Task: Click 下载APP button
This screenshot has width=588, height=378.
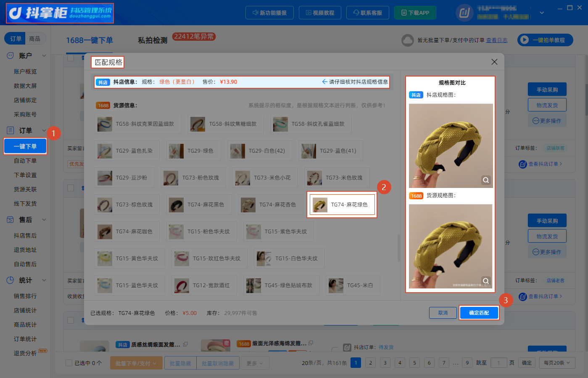Action: pyautogui.click(x=415, y=13)
